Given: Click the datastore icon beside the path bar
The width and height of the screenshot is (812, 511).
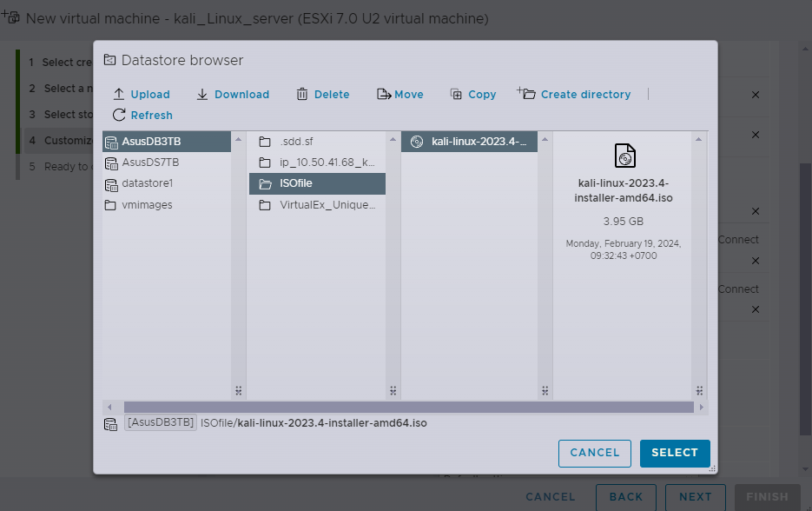Looking at the screenshot, I should tap(111, 424).
